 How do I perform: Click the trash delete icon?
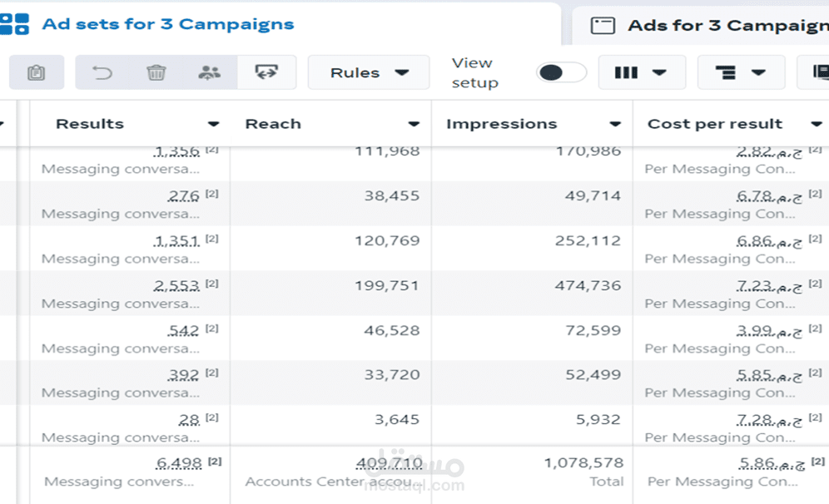pos(156,72)
